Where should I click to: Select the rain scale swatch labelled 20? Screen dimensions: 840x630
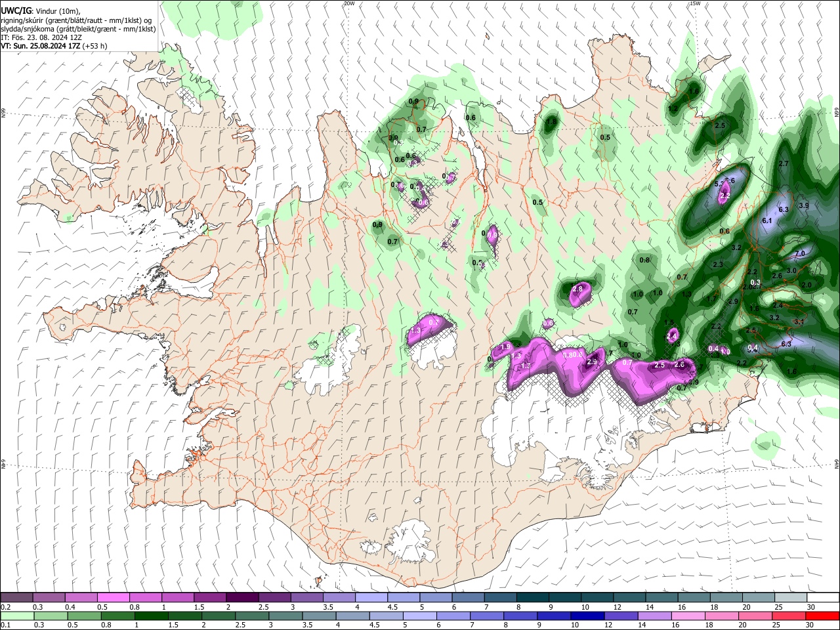tap(755, 616)
